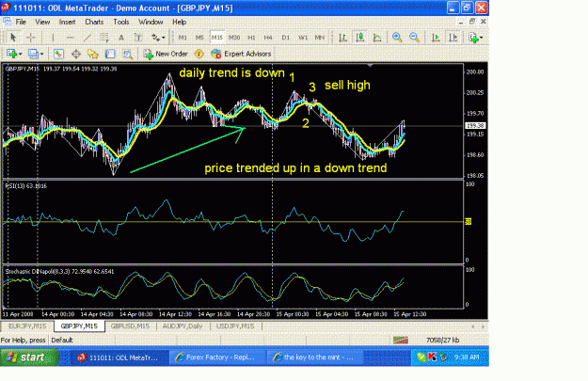This screenshot has width=588, height=381.
Task: Pick the Horizontal Line drawing tool
Action: tap(70, 38)
